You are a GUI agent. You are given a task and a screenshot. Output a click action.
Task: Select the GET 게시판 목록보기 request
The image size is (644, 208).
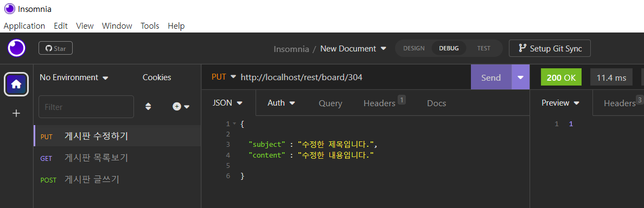[x=118, y=158]
